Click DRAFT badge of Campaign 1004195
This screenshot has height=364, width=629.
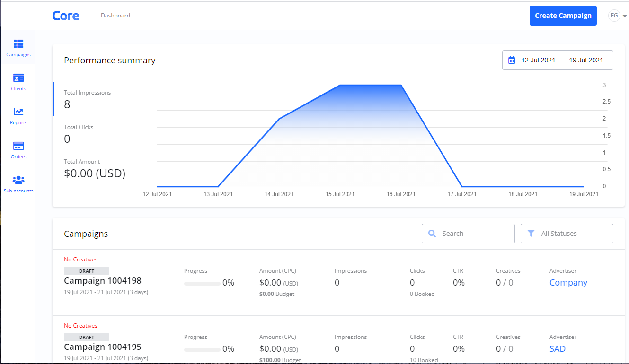coord(87,337)
